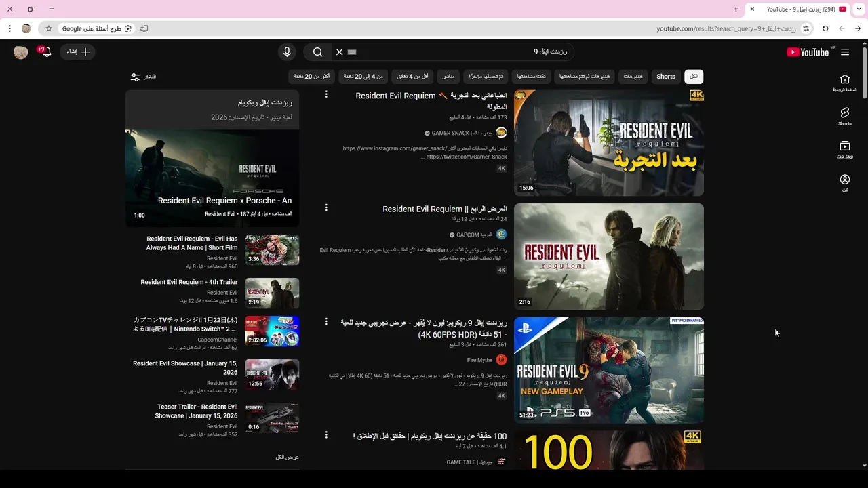Click the Google Lens ask button in address bar

coord(96,28)
